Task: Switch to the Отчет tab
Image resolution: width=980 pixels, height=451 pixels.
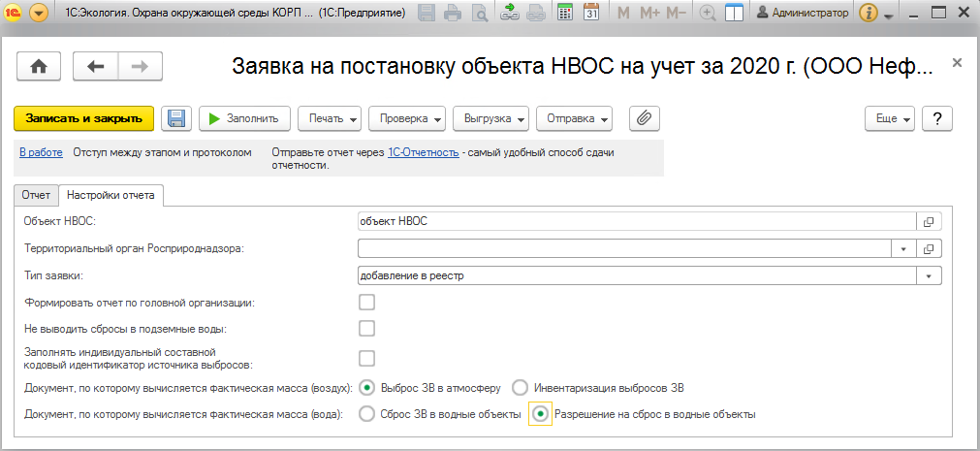Action: tap(36, 195)
